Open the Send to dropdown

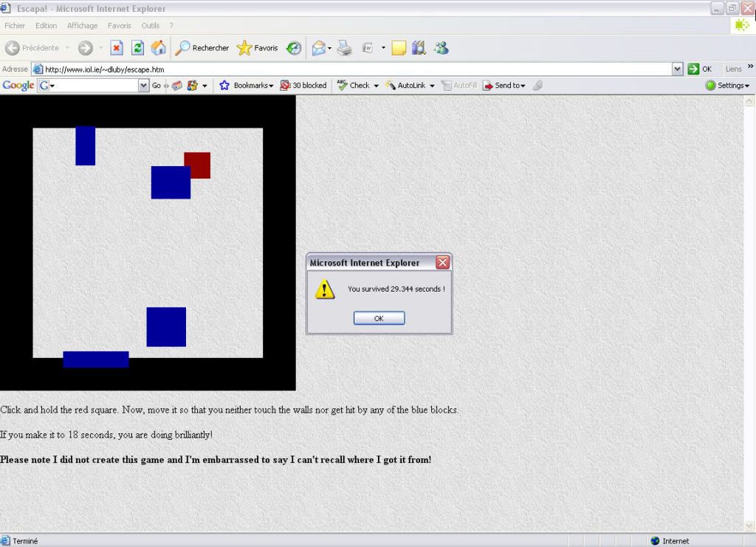pyautogui.click(x=504, y=86)
